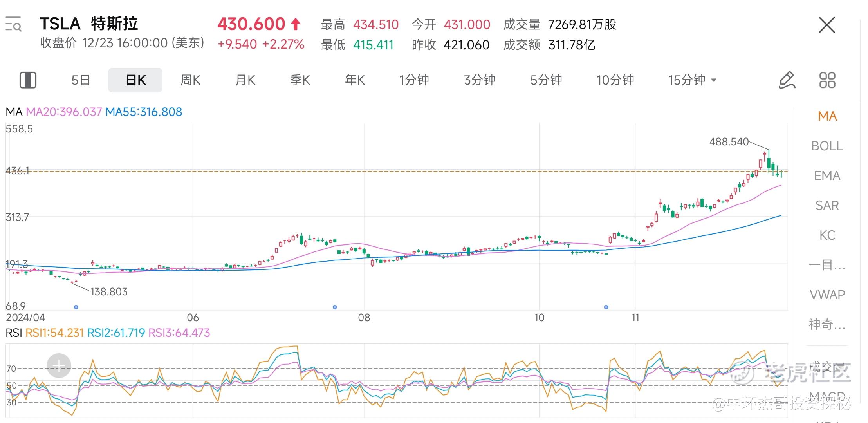Click the 558.5 price axis label
This screenshot has height=423, width=868.
tap(19, 129)
